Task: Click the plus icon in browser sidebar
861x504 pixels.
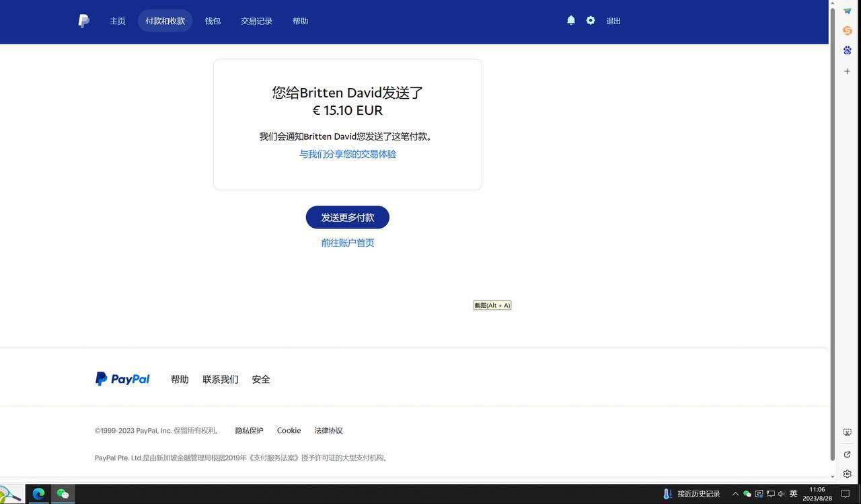Action: coord(848,71)
